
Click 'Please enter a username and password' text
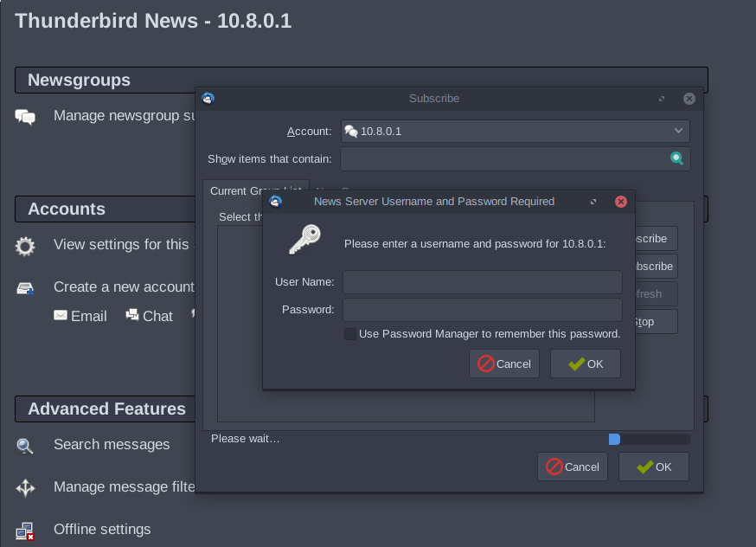(x=475, y=243)
